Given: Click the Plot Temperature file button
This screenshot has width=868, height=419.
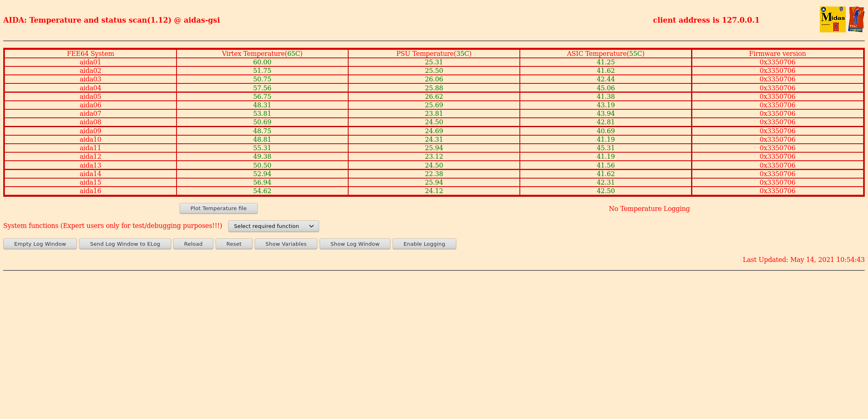Looking at the screenshot, I should [x=219, y=208].
